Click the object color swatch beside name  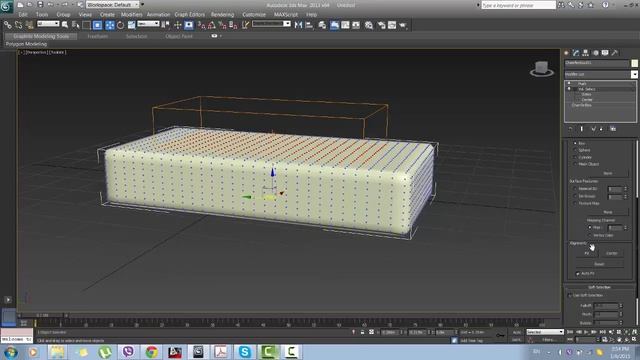[x=634, y=63]
